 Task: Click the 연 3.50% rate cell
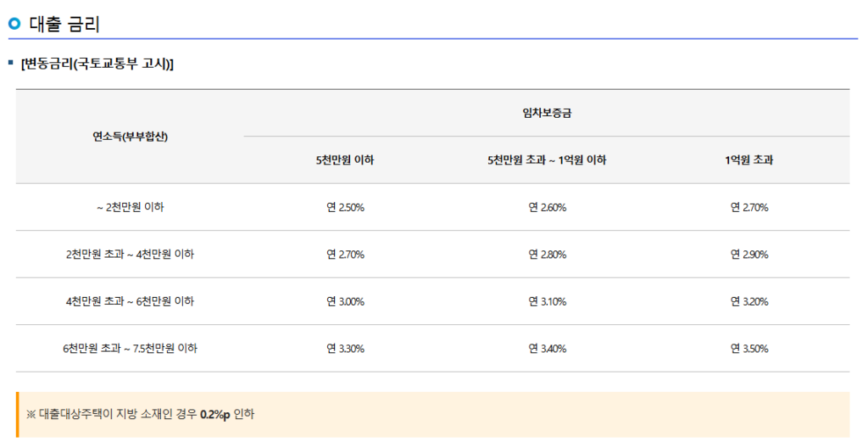click(748, 349)
